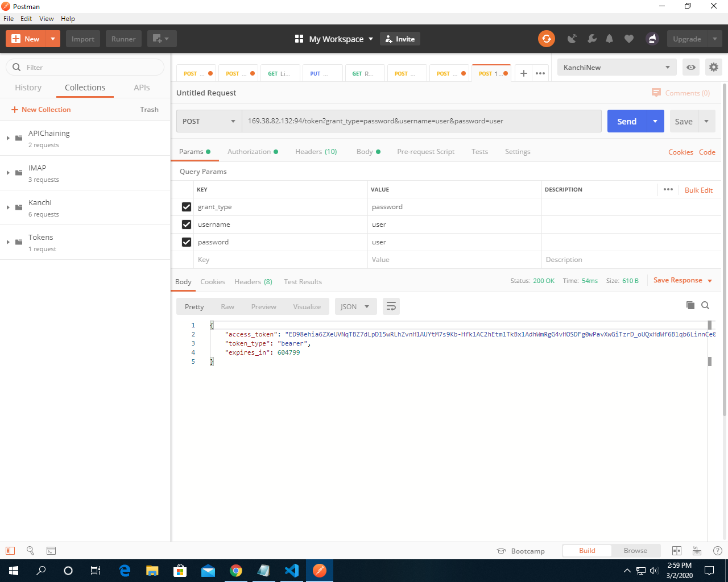The width and height of the screenshot is (728, 582).
Task: Open tab options ellipsis menu
Action: pyautogui.click(x=540, y=73)
